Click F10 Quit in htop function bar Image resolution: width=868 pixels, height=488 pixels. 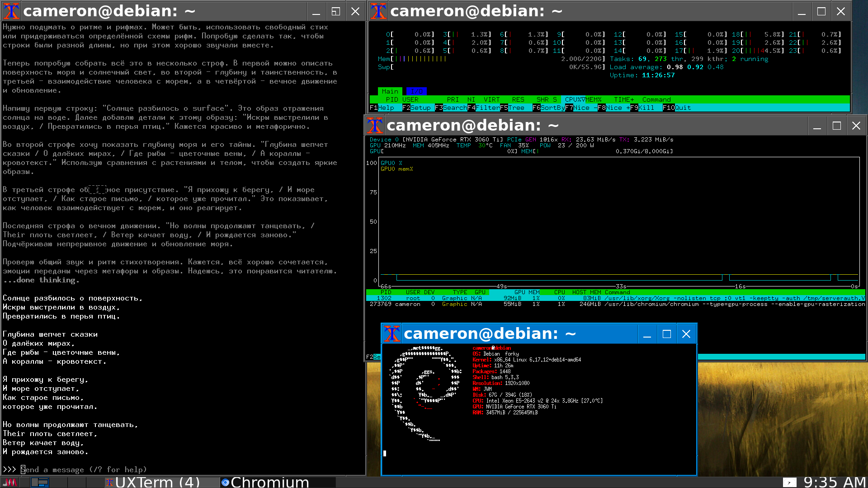682,108
